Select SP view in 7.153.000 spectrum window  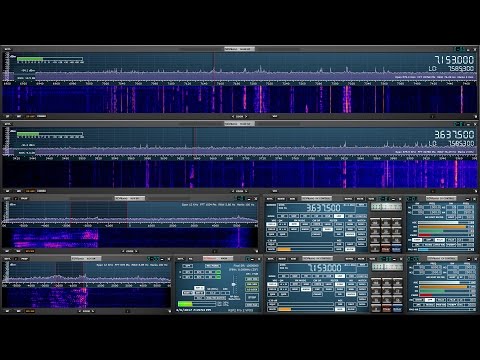tap(7, 116)
